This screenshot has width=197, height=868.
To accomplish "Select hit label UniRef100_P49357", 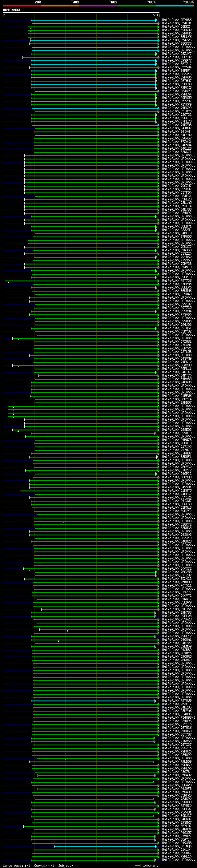I will tap(176, 833).
